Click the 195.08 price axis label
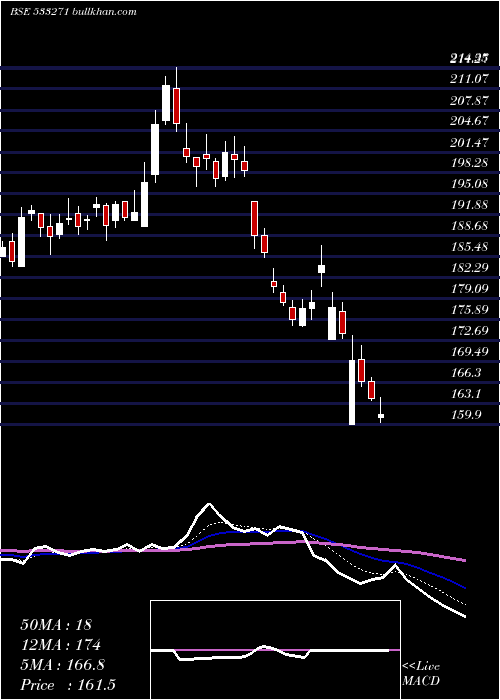Screen dimensions: 500x700 (469, 183)
